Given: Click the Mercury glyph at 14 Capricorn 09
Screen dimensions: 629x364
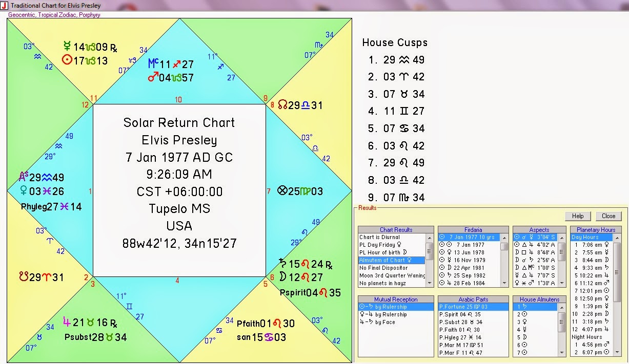Looking at the screenshot, I should click(x=67, y=47).
